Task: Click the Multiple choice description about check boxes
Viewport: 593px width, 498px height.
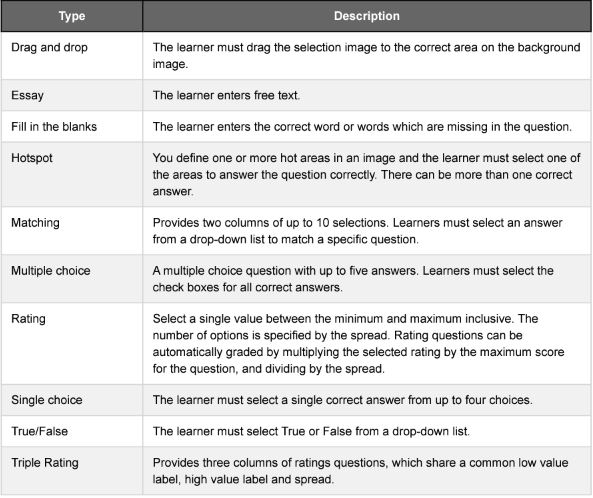Action: coord(353,279)
